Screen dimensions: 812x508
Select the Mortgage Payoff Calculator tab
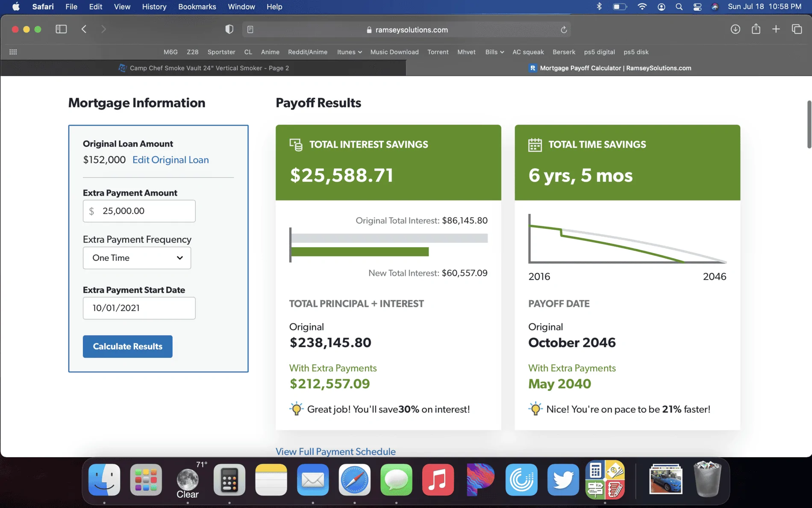point(609,68)
